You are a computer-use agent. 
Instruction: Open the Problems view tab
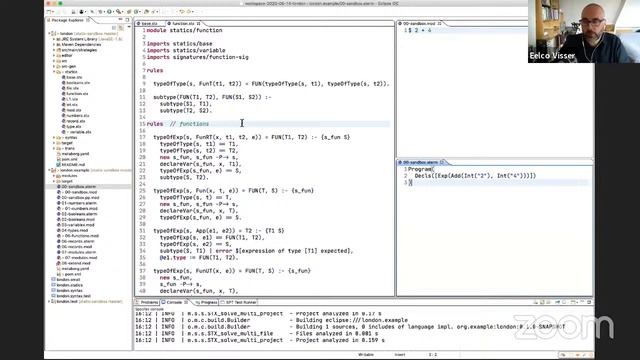(x=147, y=302)
